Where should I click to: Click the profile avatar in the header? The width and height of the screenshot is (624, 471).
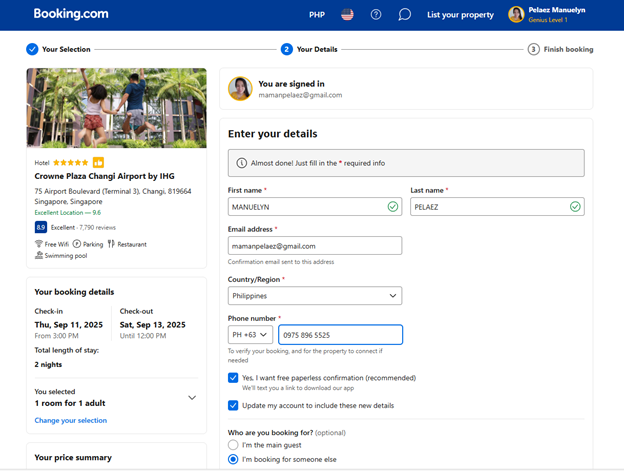tap(516, 15)
